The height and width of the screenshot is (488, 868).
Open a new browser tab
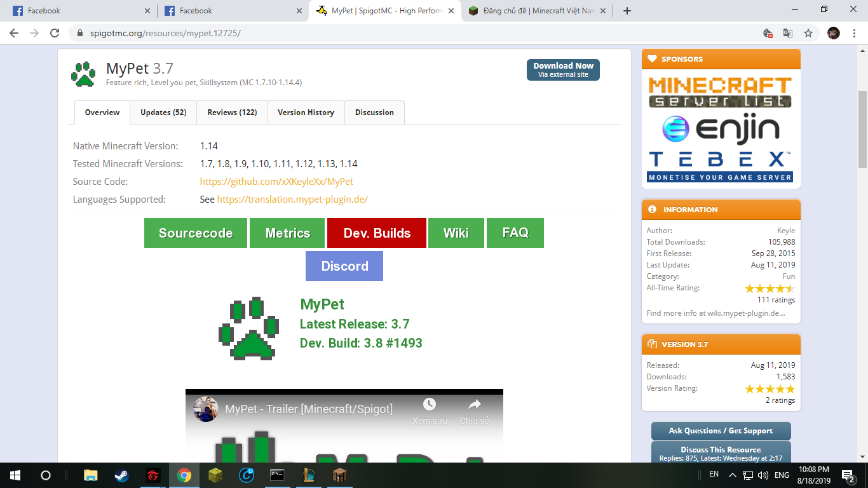tap(627, 11)
